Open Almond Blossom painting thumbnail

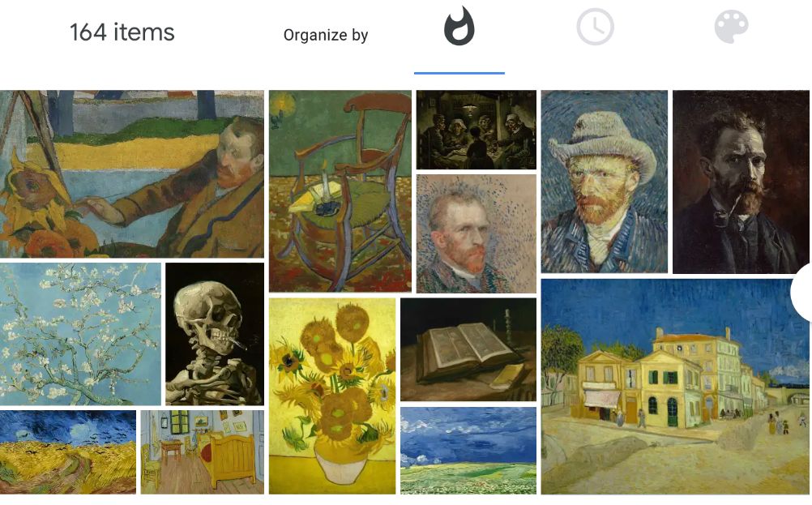coord(80,334)
